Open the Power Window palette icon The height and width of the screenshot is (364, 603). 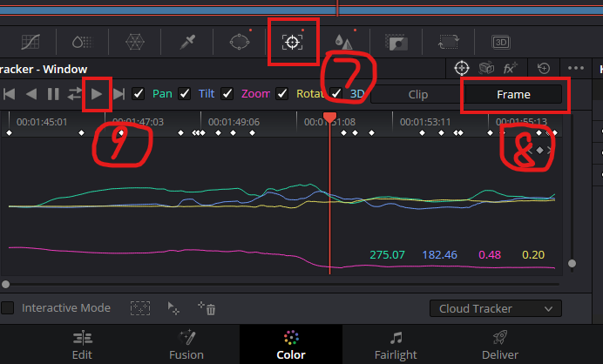pos(240,42)
